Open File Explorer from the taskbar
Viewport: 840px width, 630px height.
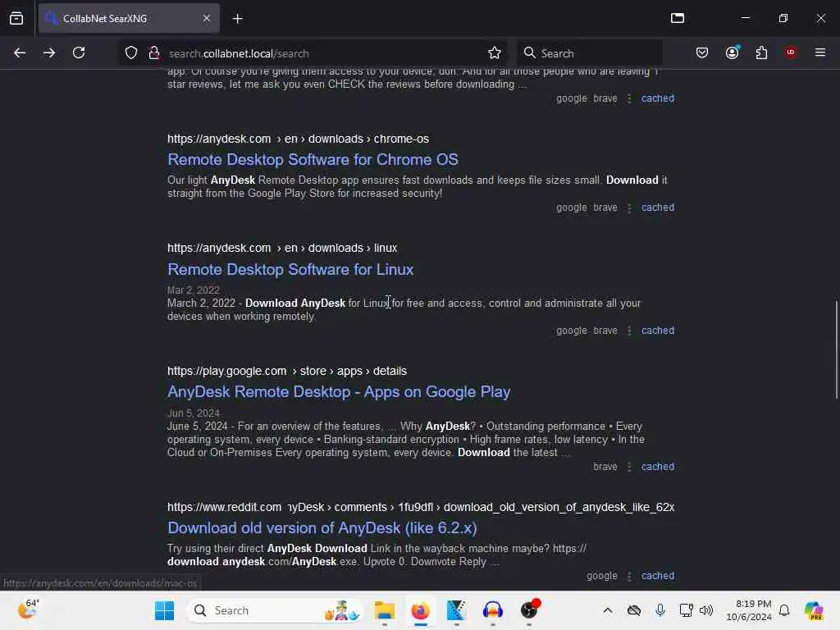[384, 610]
